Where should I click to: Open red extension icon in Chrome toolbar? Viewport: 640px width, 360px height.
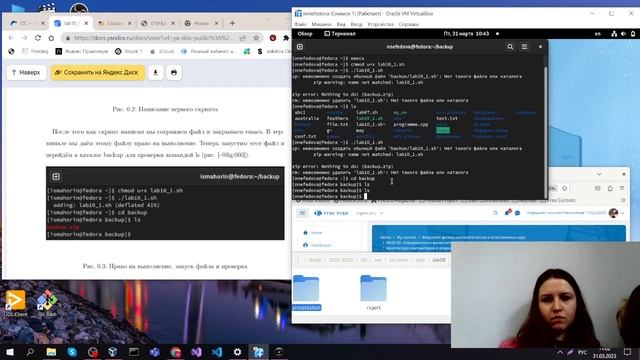(x=273, y=38)
